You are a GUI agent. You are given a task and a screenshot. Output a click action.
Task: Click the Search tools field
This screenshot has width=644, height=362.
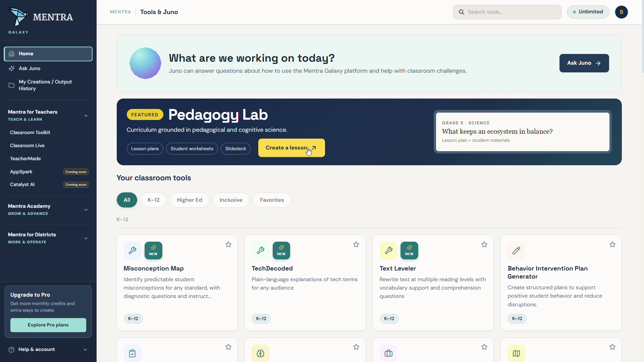click(x=507, y=12)
